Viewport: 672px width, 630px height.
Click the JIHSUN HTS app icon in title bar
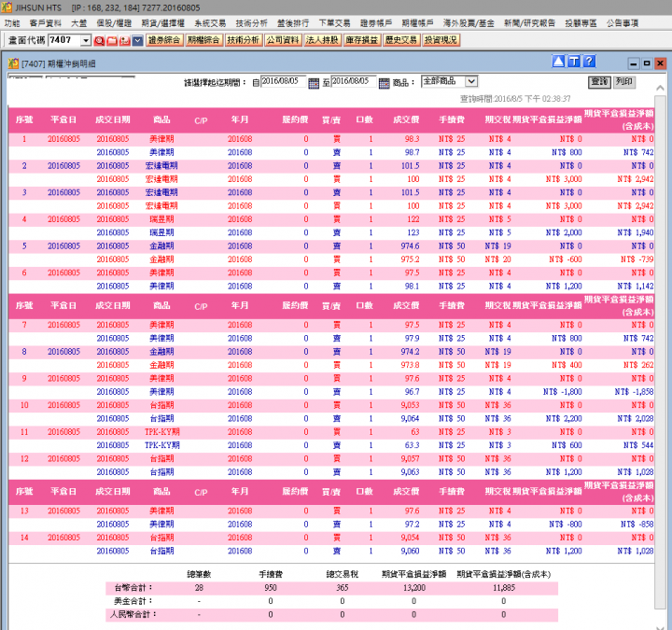pos(7,7)
